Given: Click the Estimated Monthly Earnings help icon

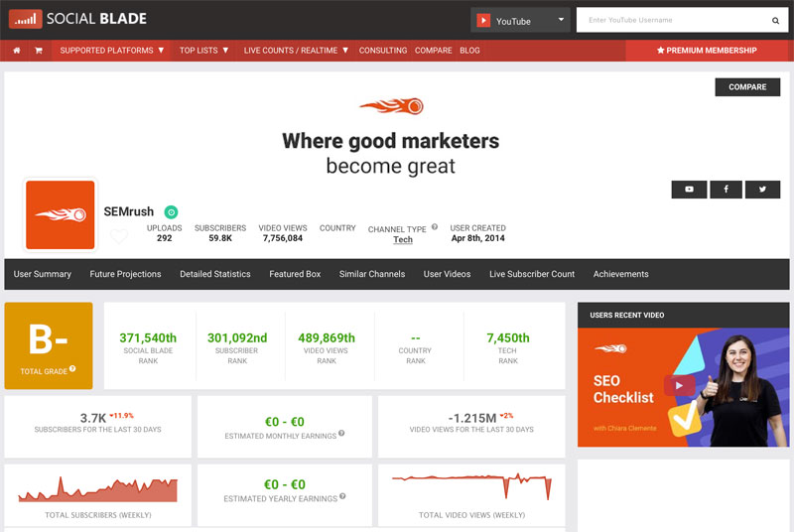Looking at the screenshot, I should (x=341, y=433).
